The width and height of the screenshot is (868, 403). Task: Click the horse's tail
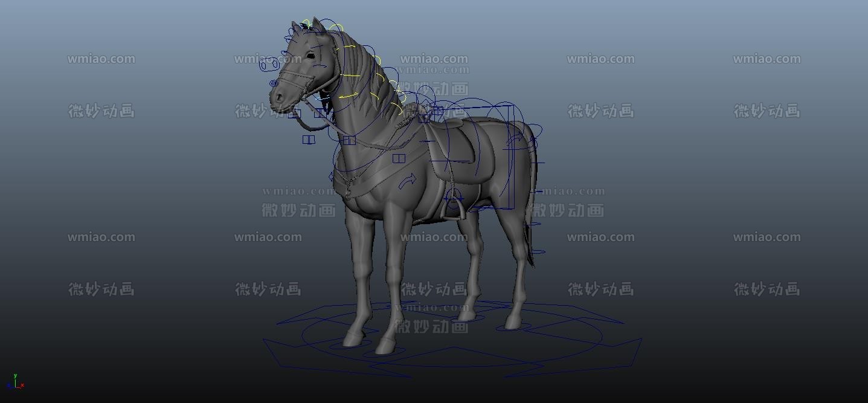(532, 242)
